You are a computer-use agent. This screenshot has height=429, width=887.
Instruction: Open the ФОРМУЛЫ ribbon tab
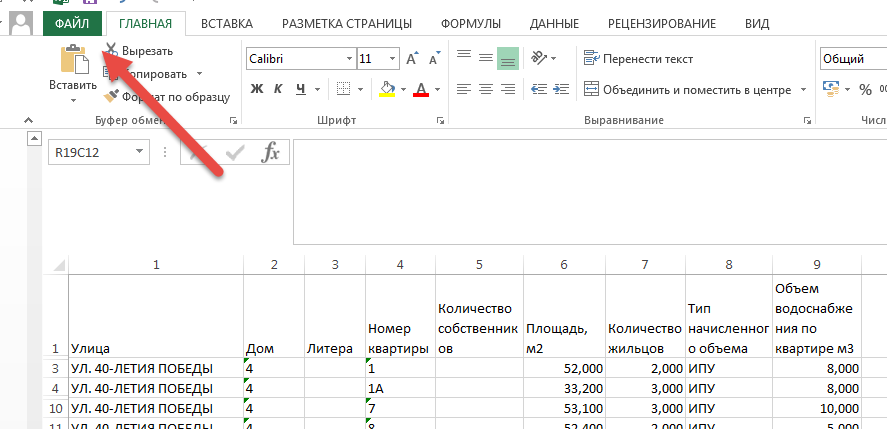click(x=471, y=24)
